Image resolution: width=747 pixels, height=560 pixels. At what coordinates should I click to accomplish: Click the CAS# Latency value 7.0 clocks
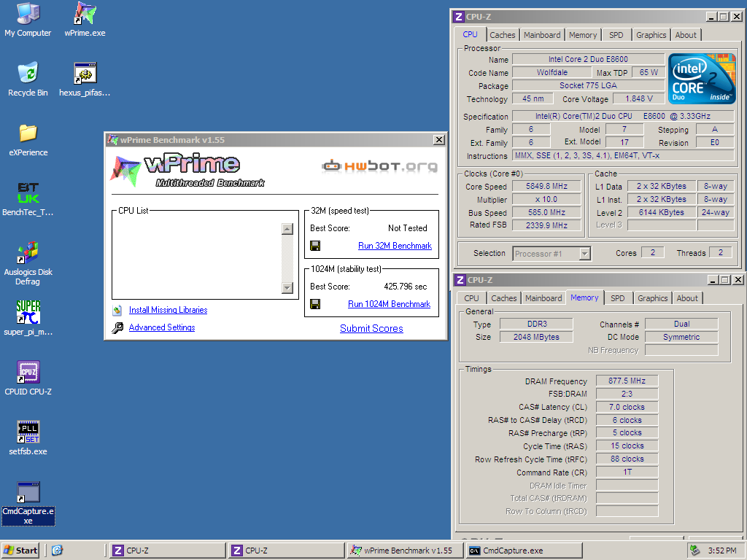(627, 407)
